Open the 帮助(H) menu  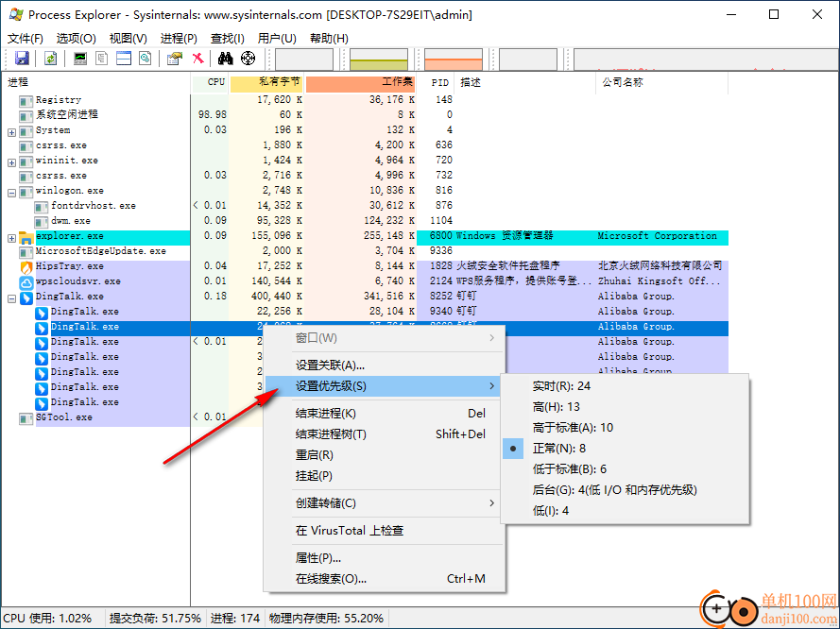pos(329,39)
